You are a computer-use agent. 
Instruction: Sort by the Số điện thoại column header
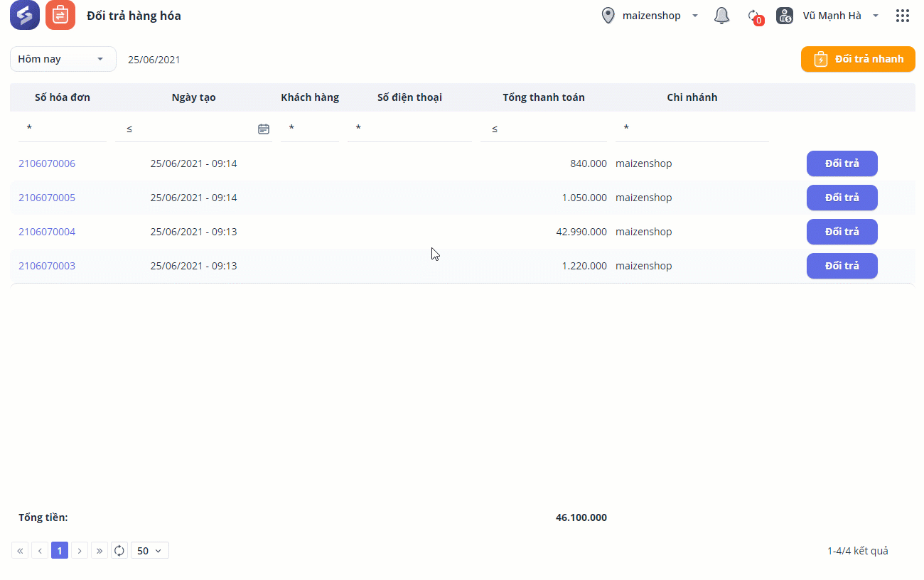point(409,97)
